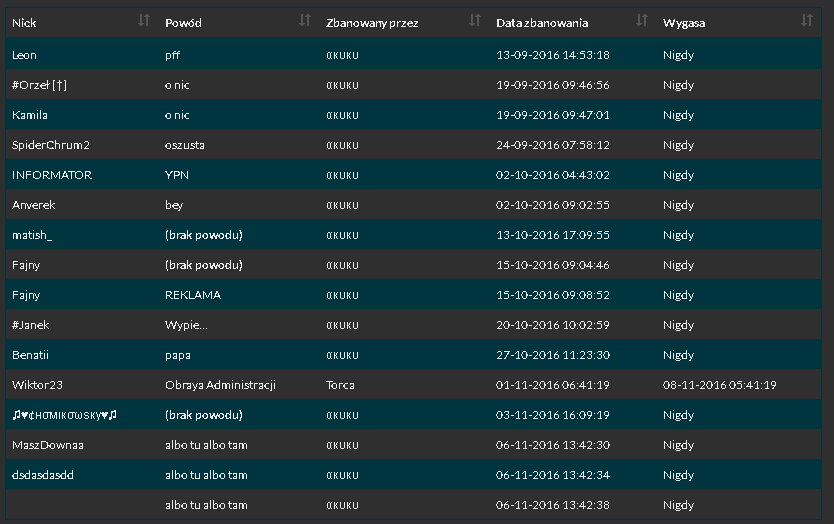Select the nick dsdasdasdd

[x=43, y=475]
